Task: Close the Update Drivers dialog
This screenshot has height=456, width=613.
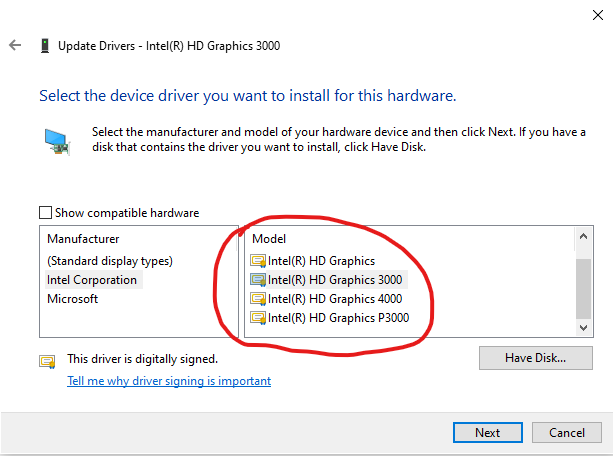Action: pyautogui.click(x=597, y=15)
